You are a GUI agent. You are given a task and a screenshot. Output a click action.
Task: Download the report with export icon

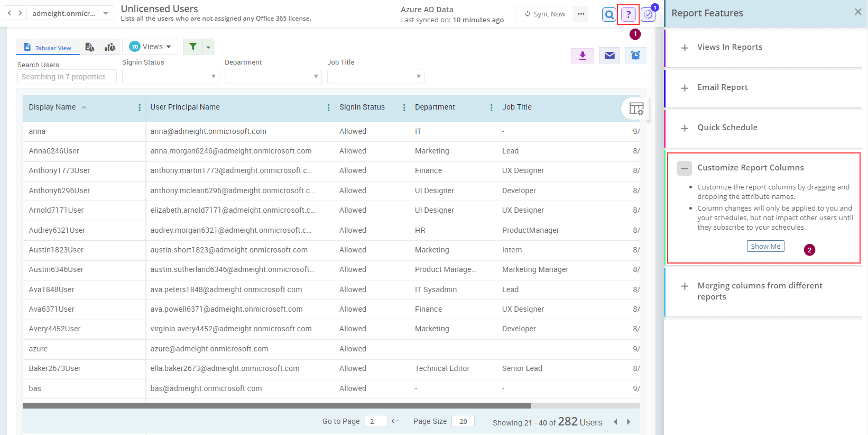tap(583, 56)
